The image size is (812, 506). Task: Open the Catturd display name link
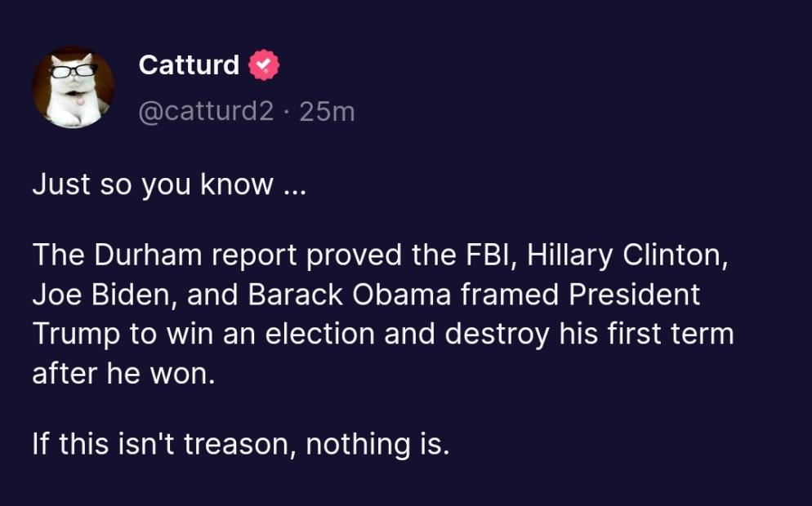[x=189, y=64]
